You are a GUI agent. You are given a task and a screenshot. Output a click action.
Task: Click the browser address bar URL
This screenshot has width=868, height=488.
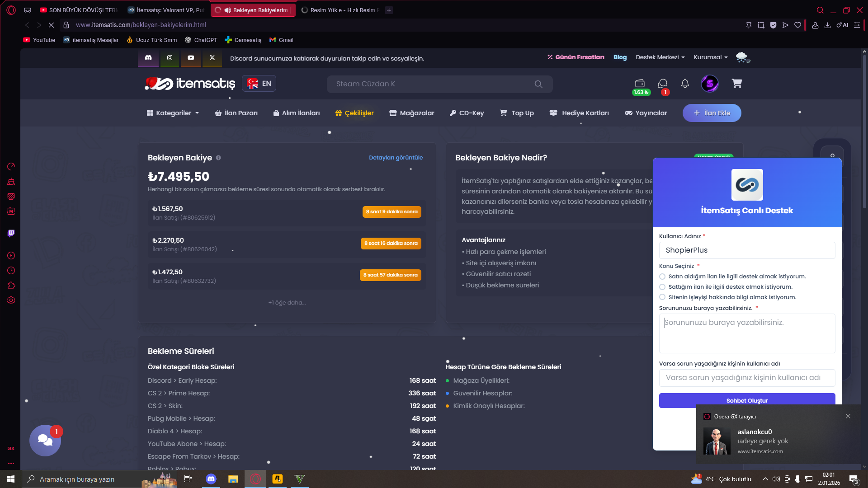(x=141, y=25)
